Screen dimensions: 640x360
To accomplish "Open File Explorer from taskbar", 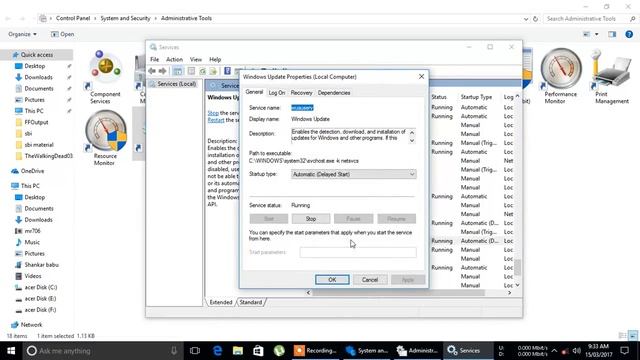I will click(238, 351).
